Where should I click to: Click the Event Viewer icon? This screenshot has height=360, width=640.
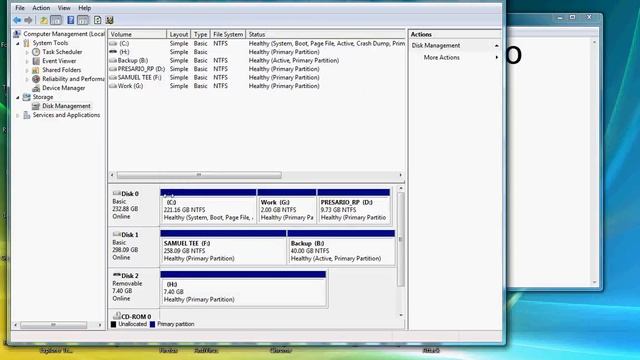36,61
